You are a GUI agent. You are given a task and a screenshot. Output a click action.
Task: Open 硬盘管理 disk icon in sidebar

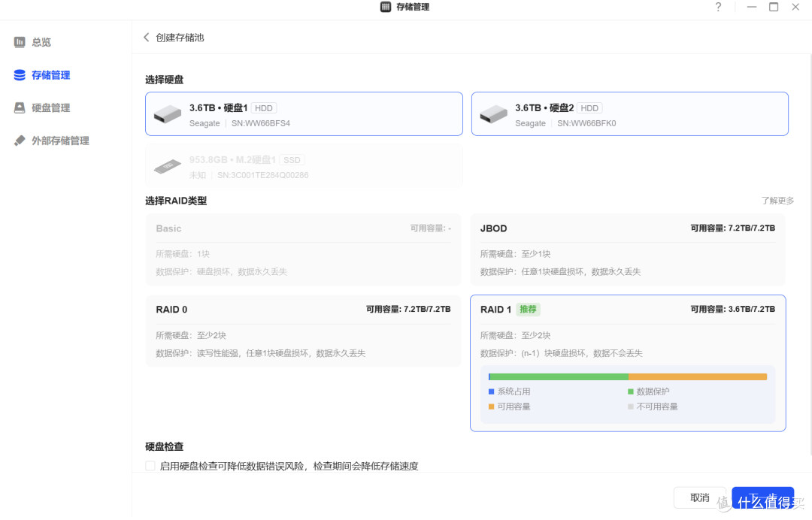coord(20,107)
